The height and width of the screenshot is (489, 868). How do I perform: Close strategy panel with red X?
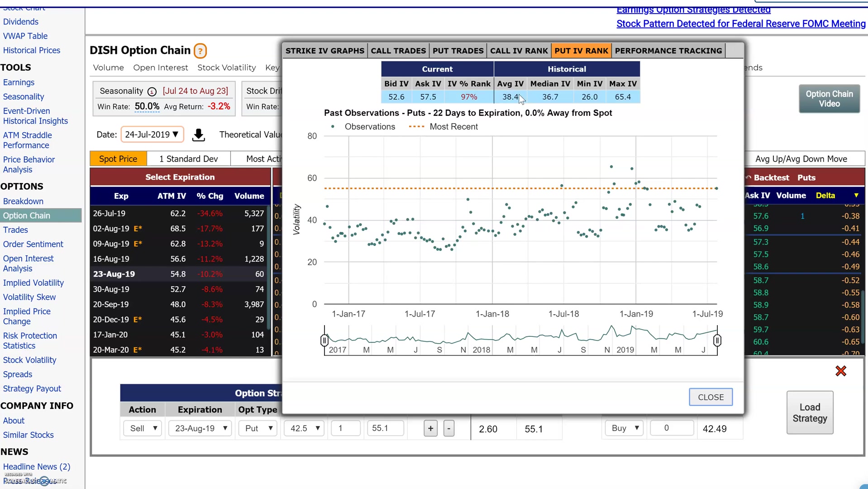point(841,371)
